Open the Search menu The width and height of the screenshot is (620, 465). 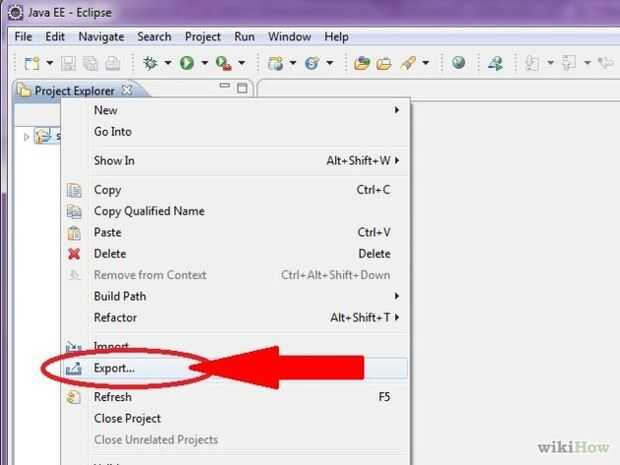[154, 37]
